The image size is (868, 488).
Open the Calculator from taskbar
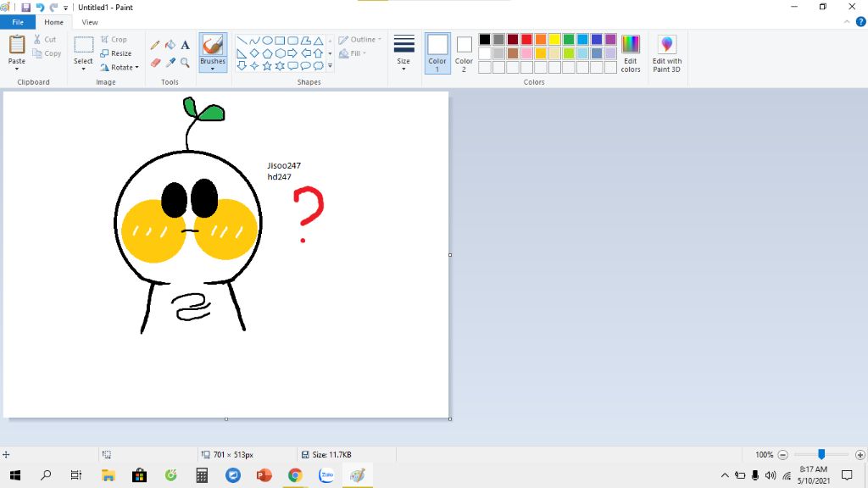point(202,474)
